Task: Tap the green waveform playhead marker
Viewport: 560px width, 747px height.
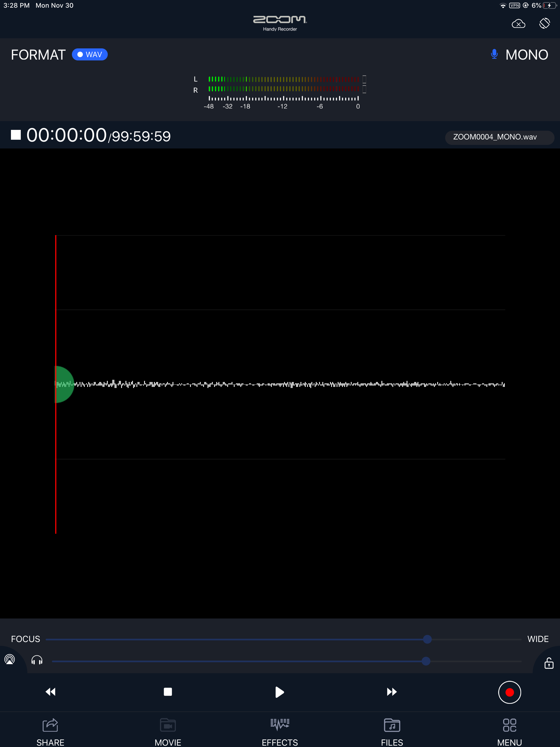Action: point(65,384)
